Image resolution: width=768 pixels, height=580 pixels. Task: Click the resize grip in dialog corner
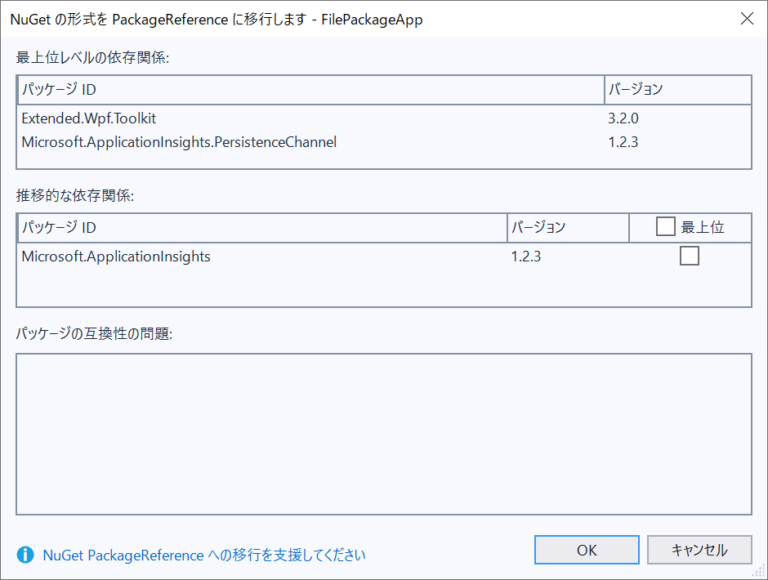click(x=760, y=572)
